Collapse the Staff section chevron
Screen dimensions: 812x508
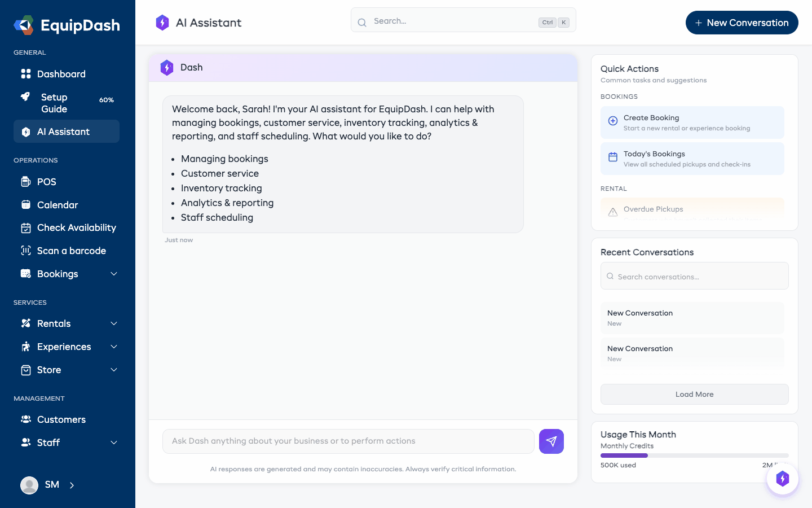[113, 443]
